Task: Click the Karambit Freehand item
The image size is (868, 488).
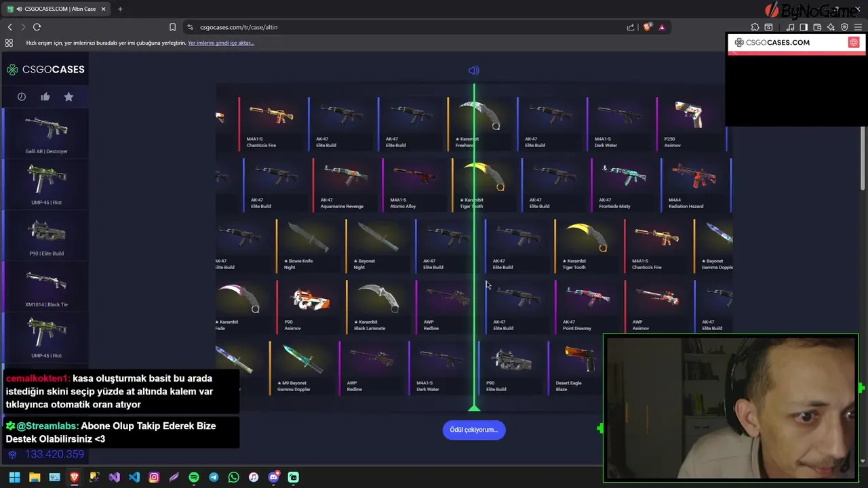Action: tap(481, 124)
